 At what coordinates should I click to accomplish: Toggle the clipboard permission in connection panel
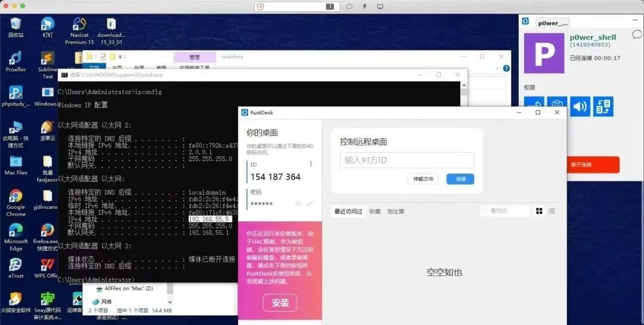point(557,106)
